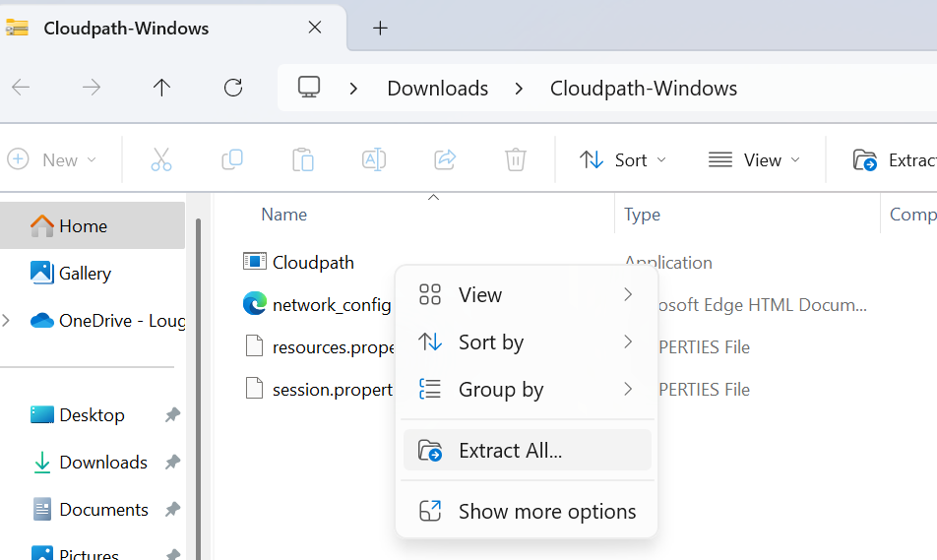
Task: Click the Copy icon in toolbar
Action: coord(232,159)
